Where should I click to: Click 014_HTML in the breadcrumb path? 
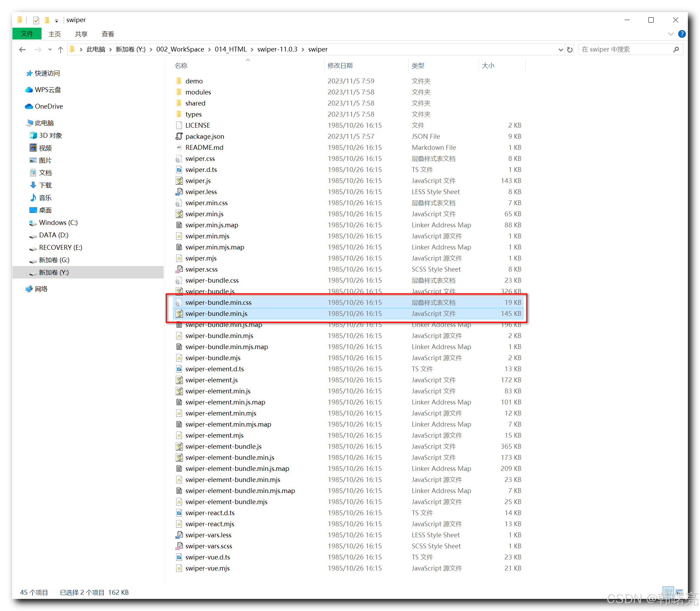230,49
